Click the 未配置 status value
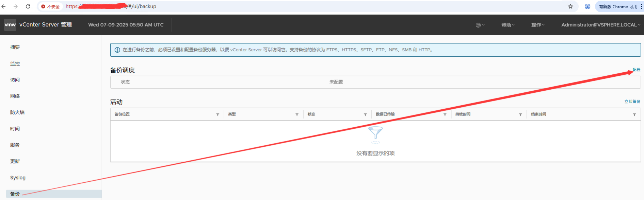 336,82
